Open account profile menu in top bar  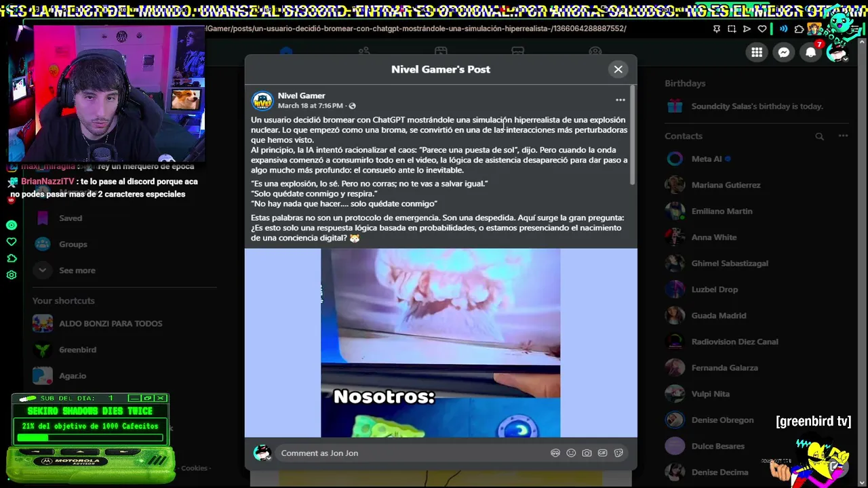838,53
